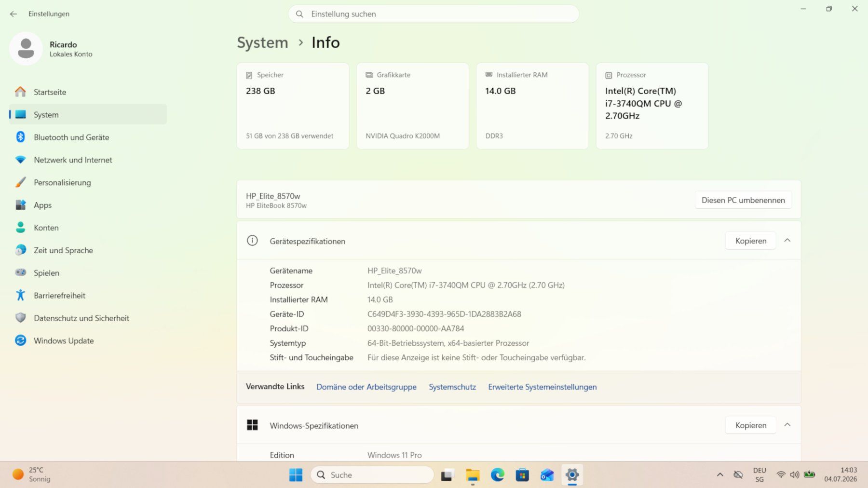Open Outlook from the taskbar
868x488 pixels.
(547, 475)
